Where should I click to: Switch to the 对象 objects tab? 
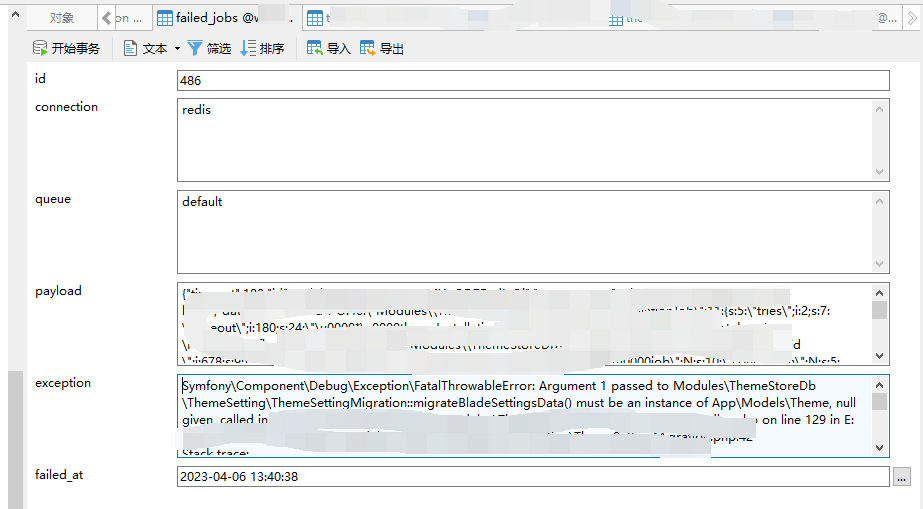pos(61,18)
